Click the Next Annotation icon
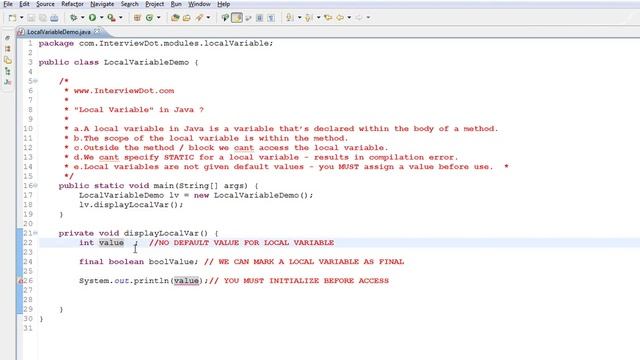This screenshot has height=360, width=640. (289, 18)
